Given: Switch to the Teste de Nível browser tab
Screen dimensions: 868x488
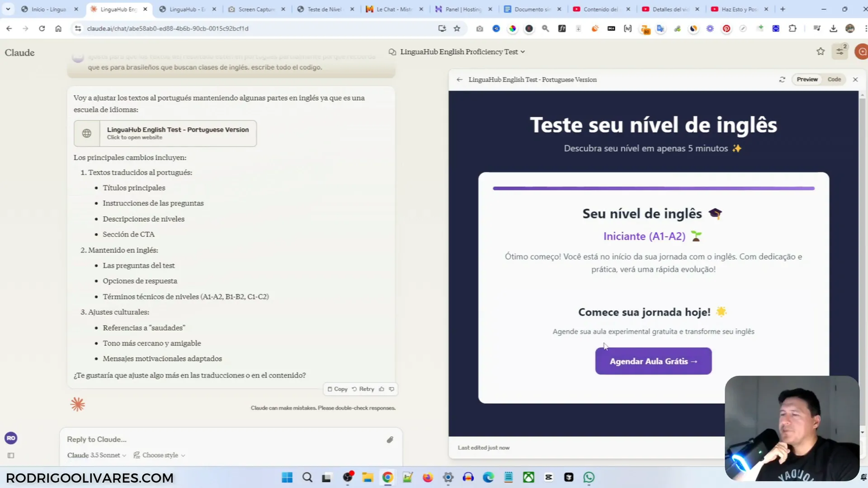Looking at the screenshot, I should pos(325,9).
